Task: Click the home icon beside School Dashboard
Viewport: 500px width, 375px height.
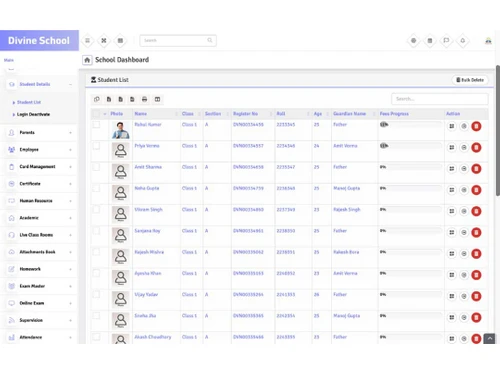Action: click(x=87, y=60)
